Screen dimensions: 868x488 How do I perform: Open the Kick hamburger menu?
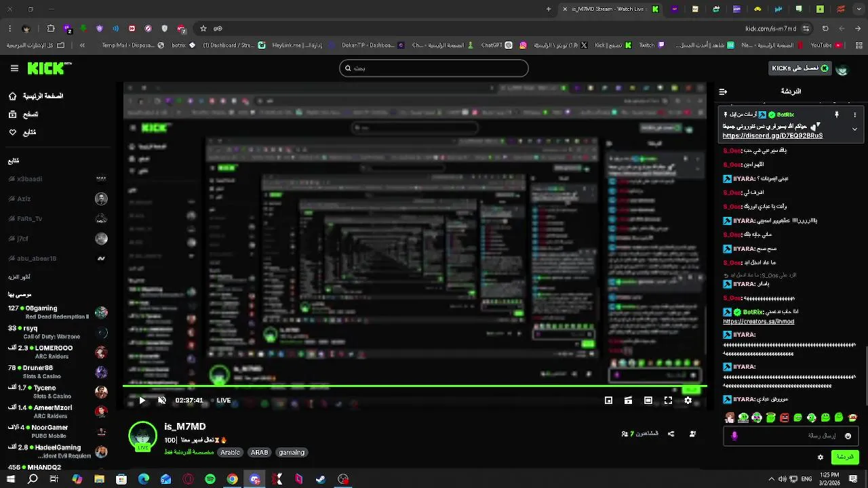click(x=14, y=68)
